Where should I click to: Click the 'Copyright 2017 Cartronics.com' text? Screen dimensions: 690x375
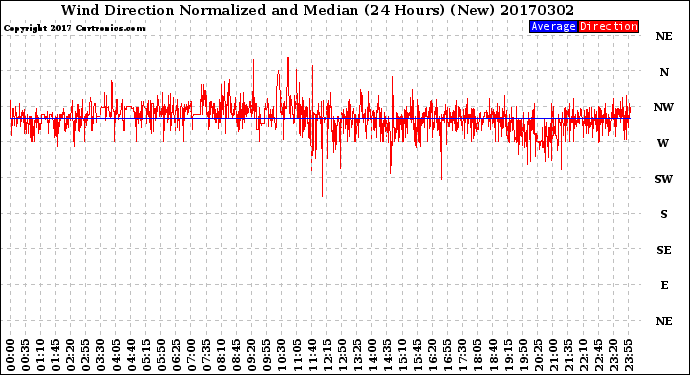[x=74, y=28]
